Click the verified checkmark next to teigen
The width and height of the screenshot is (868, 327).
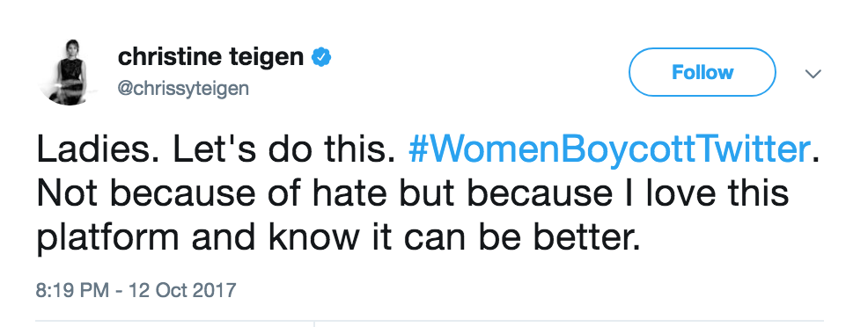[321, 57]
